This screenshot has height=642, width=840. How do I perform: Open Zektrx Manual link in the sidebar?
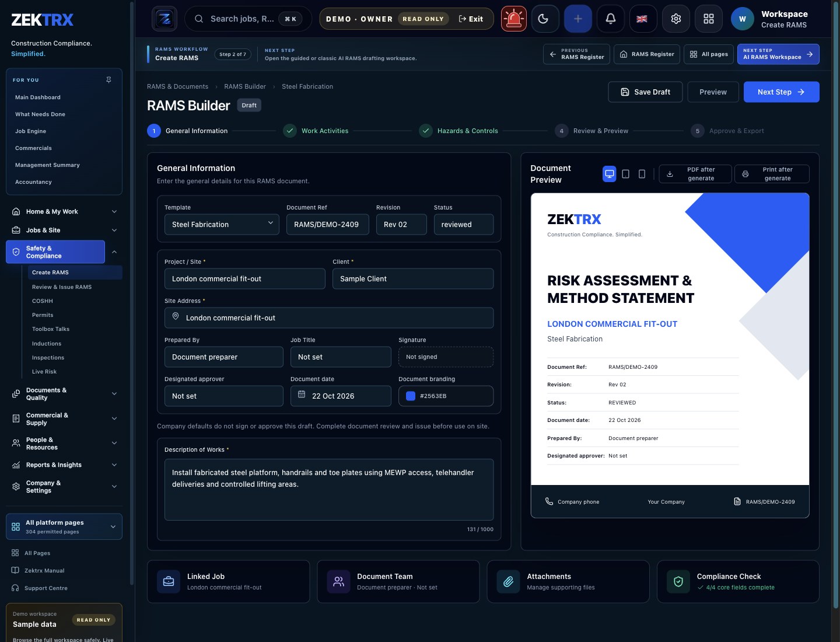coord(44,571)
